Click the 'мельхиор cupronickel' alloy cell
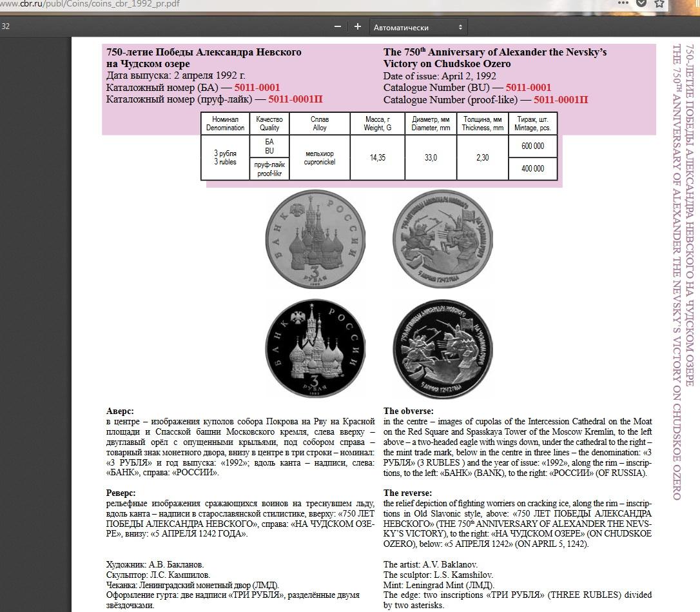This screenshot has width=700, height=612. click(x=320, y=158)
